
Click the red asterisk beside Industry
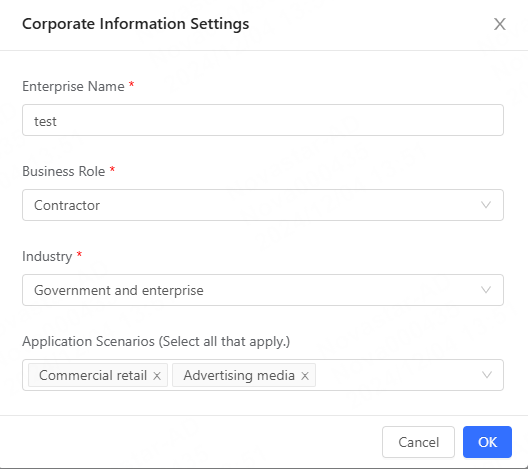tap(79, 254)
